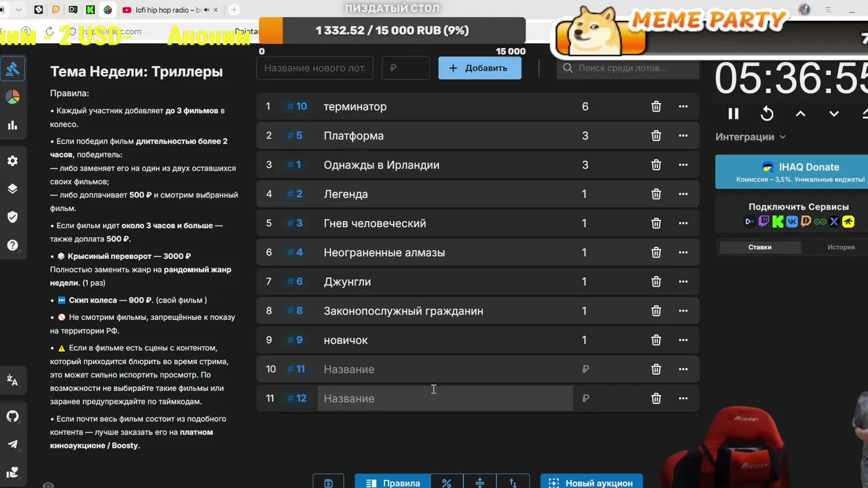The image size is (868, 488).
Task: Open settings gear in the left sidebar
Action: click(12, 161)
